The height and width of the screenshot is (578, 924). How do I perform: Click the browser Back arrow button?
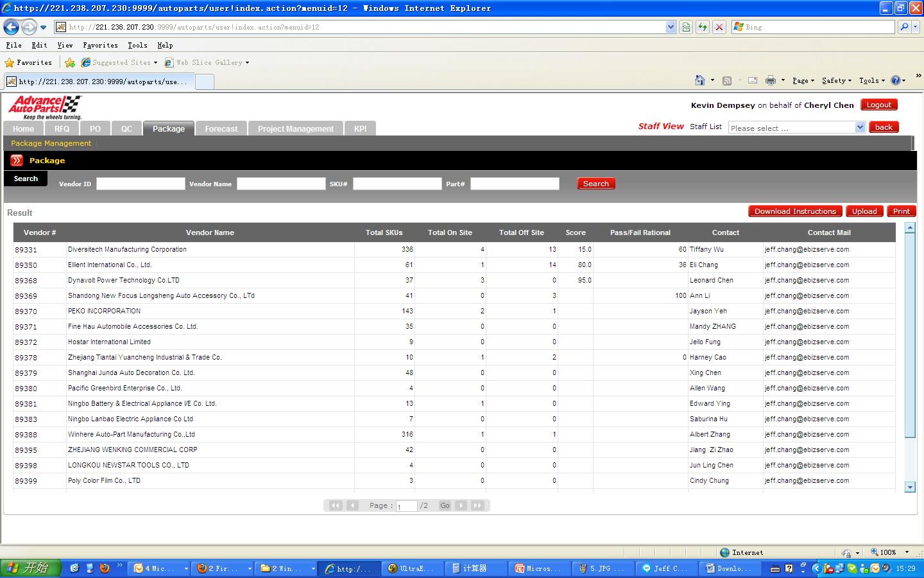[x=11, y=27]
